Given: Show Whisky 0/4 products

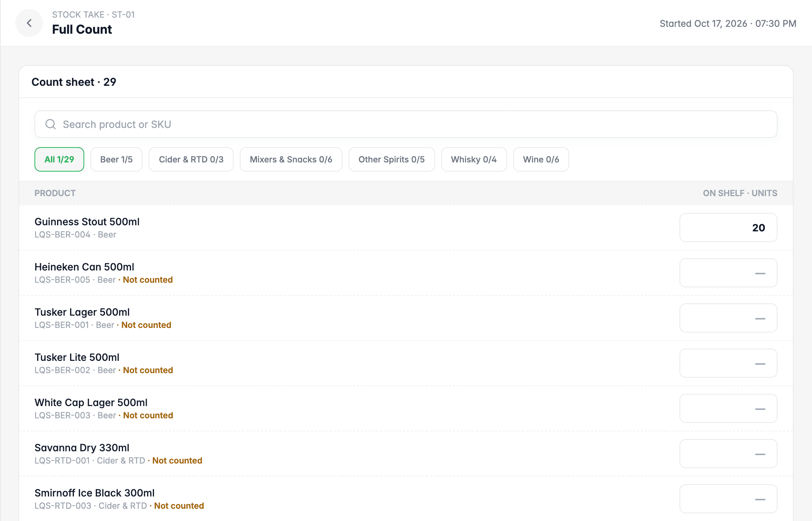Looking at the screenshot, I should [474, 159].
